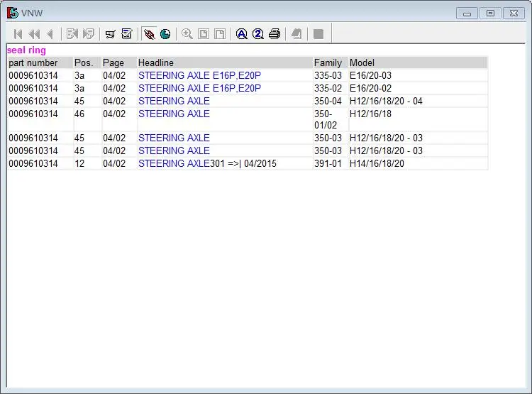Click the zoom in magnifier icon
The height and width of the screenshot is (394, 532).
pyautogui.click(x=187, y=34)
